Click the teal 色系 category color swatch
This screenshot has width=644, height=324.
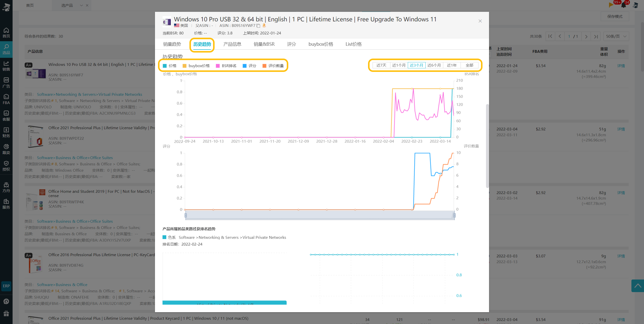165,237
